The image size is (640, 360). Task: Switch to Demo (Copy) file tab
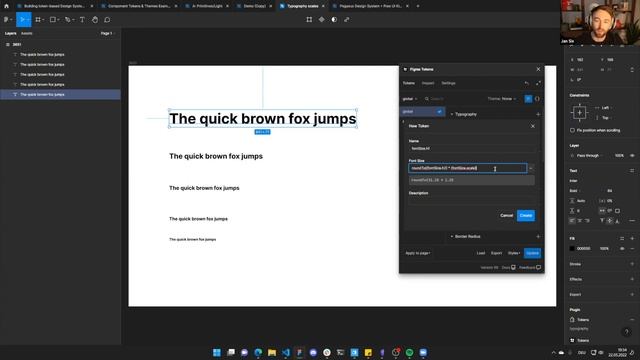point(255,6)
